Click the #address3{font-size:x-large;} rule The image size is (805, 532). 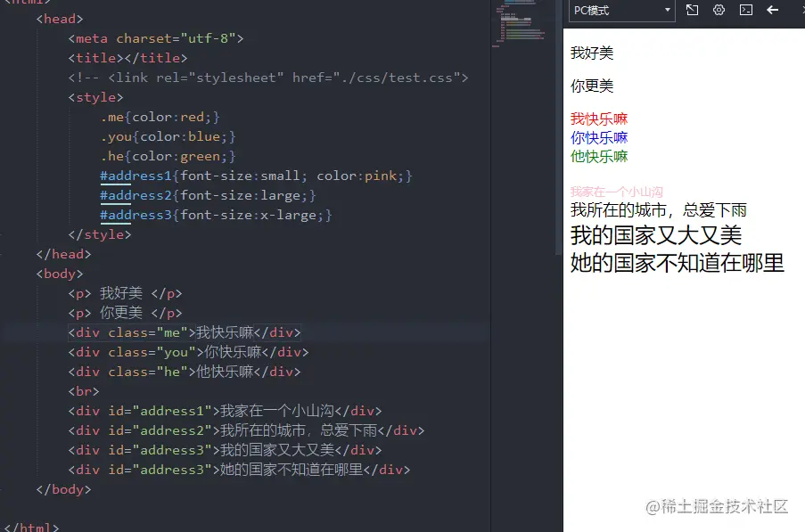tap(216, 215)
